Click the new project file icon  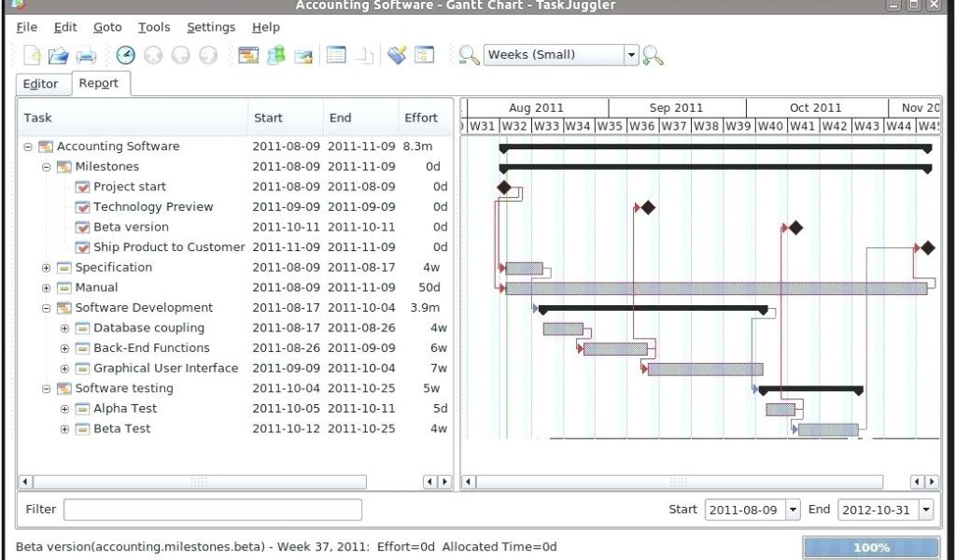coord(32,55)
